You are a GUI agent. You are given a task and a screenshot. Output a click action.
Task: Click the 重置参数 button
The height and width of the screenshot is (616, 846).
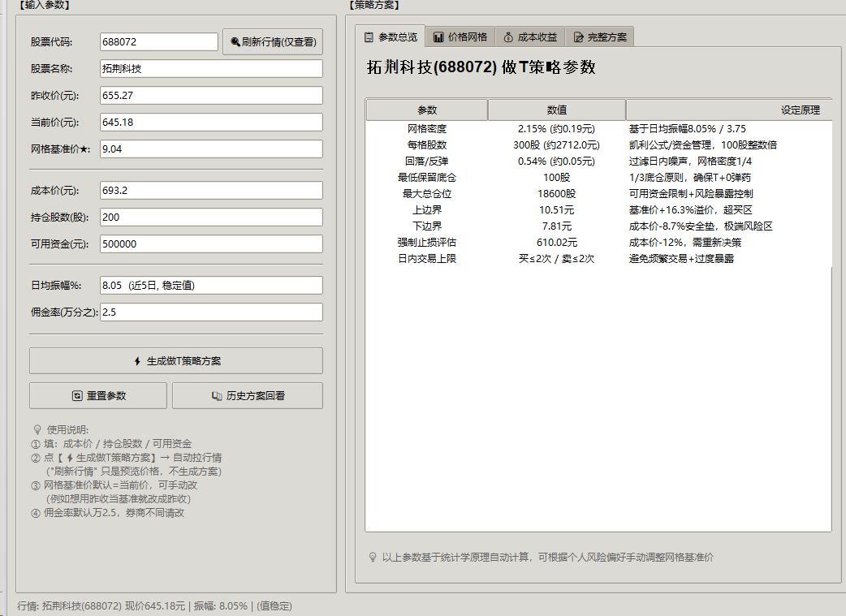tap(98, 396)
